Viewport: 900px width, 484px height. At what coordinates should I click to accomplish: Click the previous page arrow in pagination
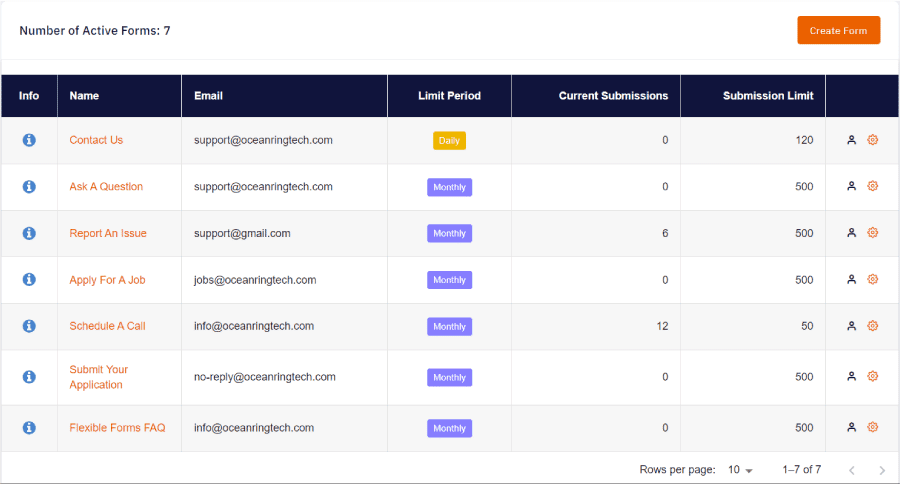pos(851,470)
